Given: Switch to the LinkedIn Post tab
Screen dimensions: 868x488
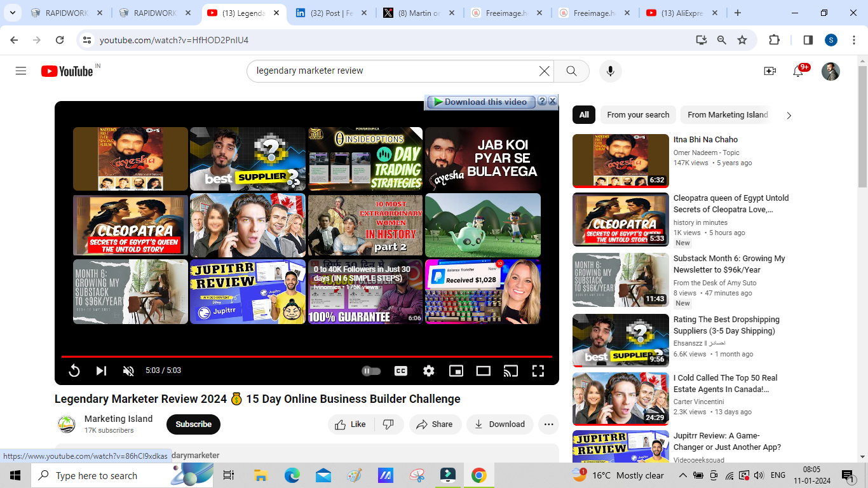Looking at the screenshot, I should point(331,13).
